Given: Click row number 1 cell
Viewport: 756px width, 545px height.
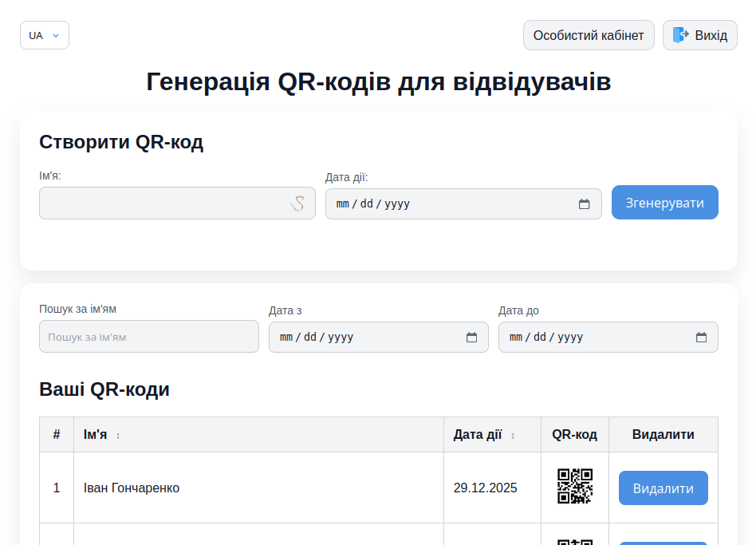Looking at the screenshot, I should point(57,488).
